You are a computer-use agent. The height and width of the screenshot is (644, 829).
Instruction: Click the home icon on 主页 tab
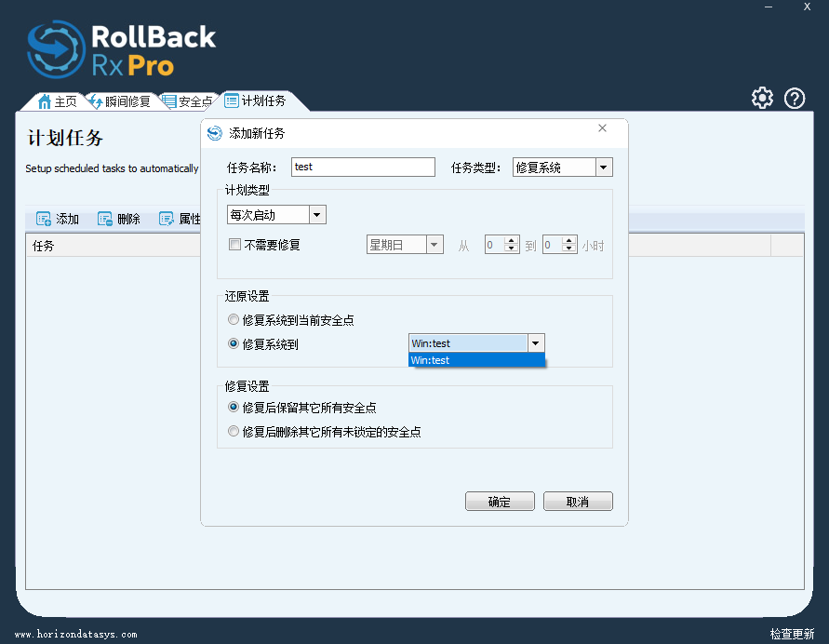[x=45, y=101]
